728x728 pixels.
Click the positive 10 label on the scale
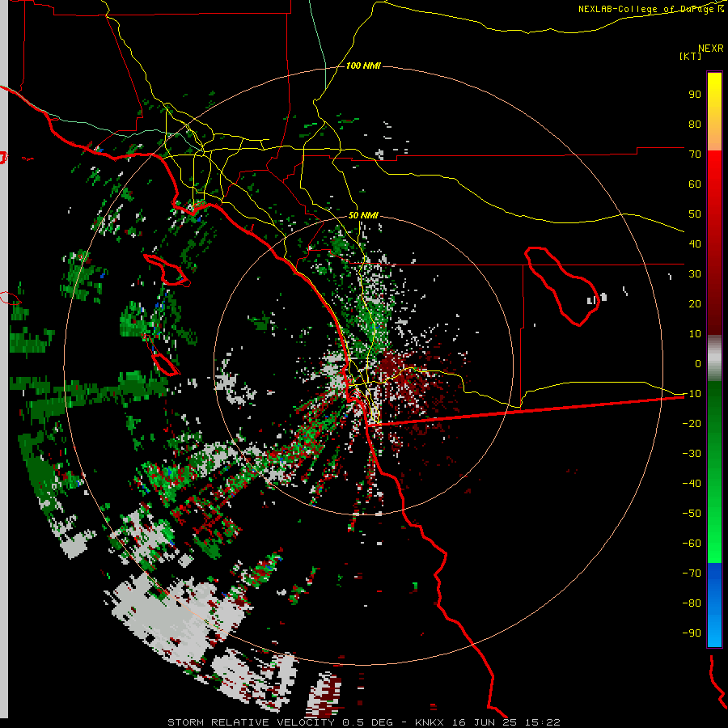pyautogui.click(x=695, y=334)
